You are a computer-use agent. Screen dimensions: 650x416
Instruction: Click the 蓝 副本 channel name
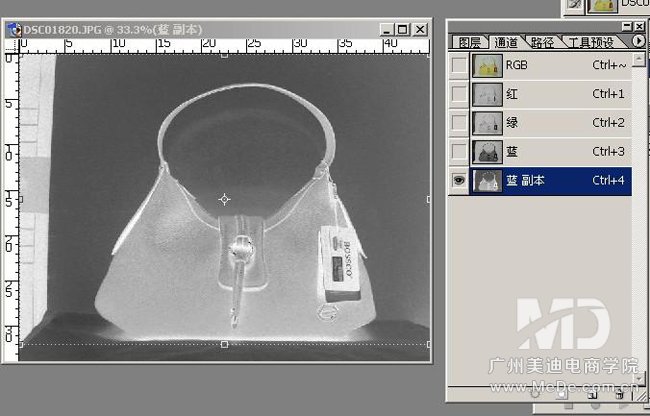tap(525, 180)
